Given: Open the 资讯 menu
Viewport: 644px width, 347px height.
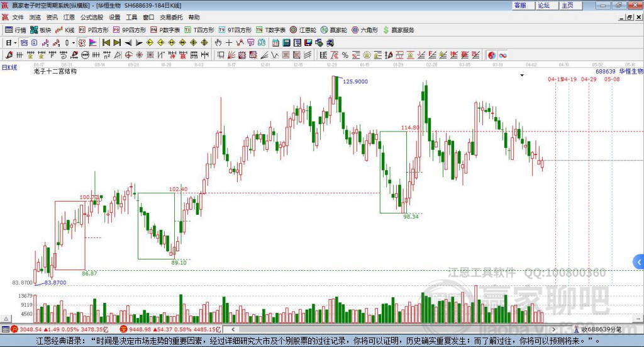Looking at the screenshot, I should (x=52, y=17).
